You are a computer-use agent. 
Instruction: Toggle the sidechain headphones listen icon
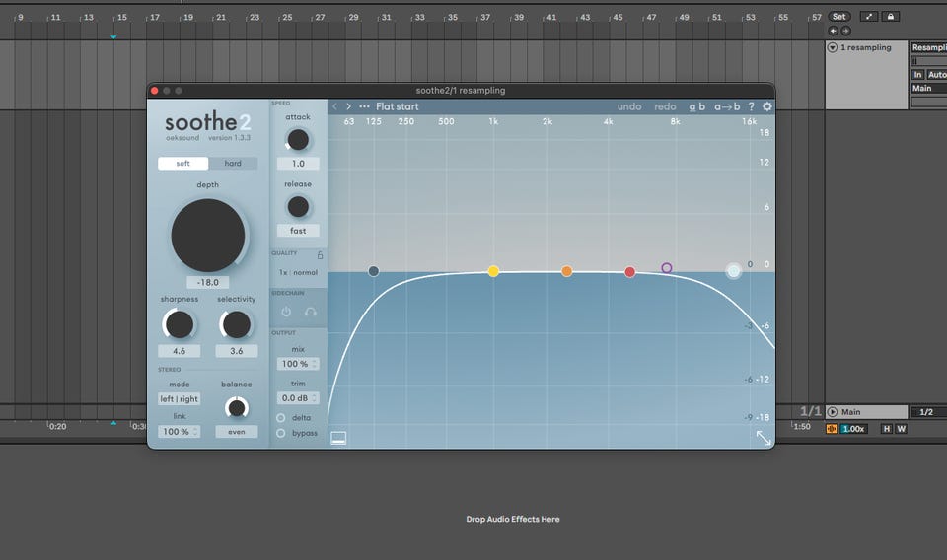point(311,312)
